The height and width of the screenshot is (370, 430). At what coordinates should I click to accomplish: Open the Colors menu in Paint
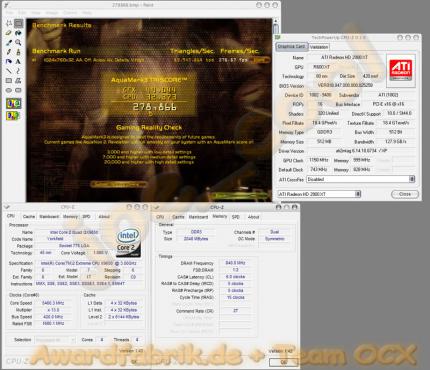click(70, 13)
